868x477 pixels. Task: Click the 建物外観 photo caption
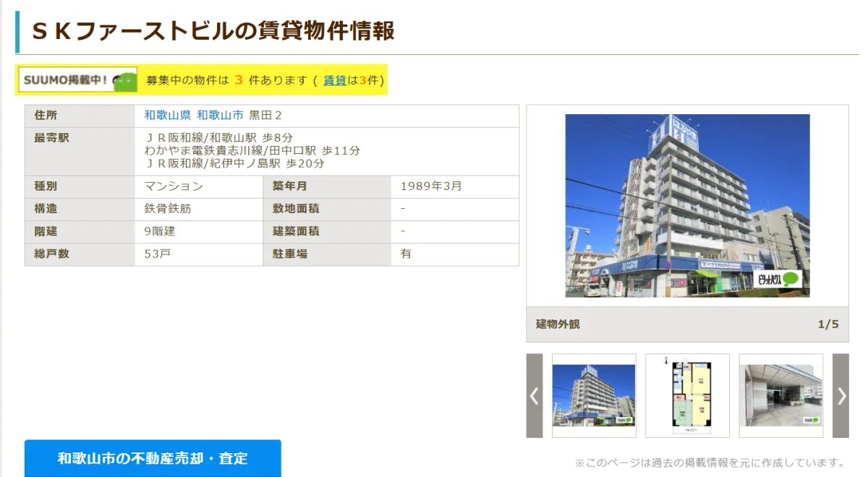pos(558,325)
